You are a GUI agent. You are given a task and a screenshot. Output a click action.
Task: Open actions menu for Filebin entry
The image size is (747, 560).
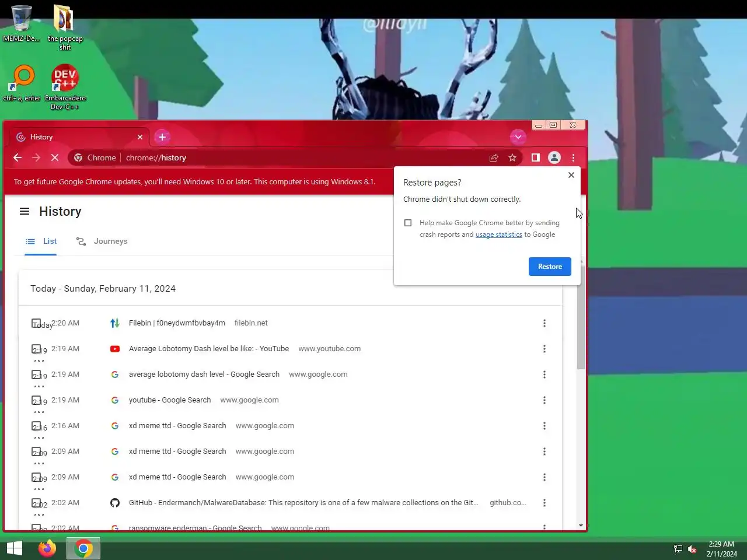(544, 323)
